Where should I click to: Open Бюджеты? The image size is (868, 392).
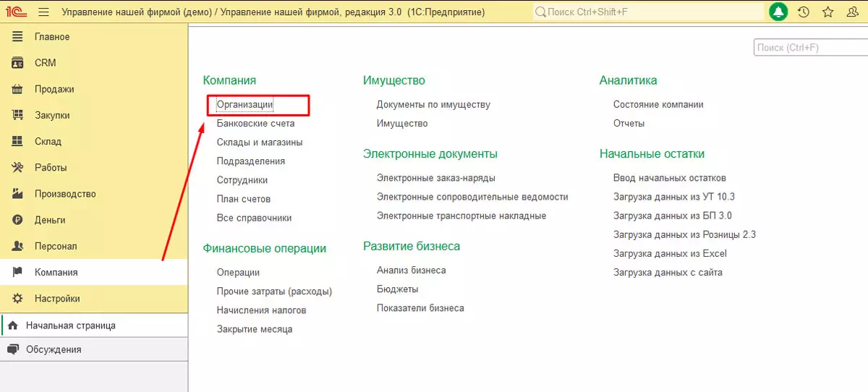[x=398, y=289]
